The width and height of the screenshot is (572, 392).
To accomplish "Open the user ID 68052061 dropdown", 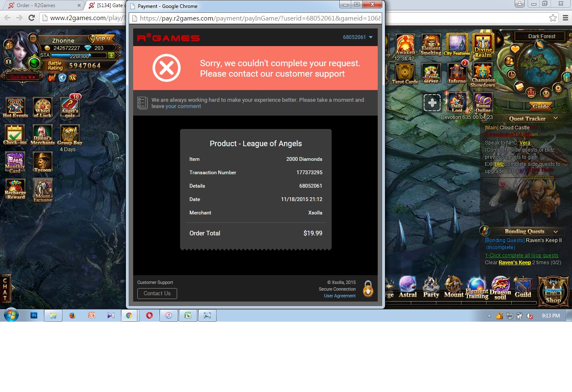I will [x=358, y=37].
